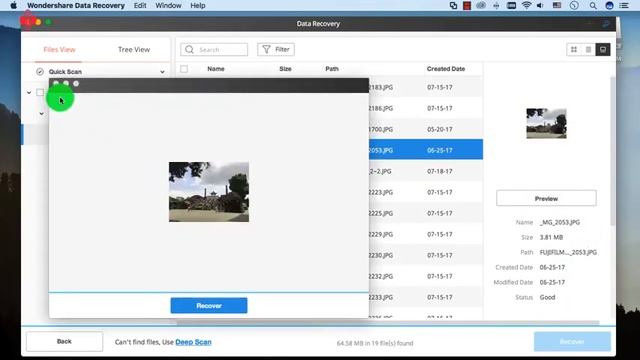Click the overlapping windows icon in menu bar
The image size is (640, 360).
point(453,6)
